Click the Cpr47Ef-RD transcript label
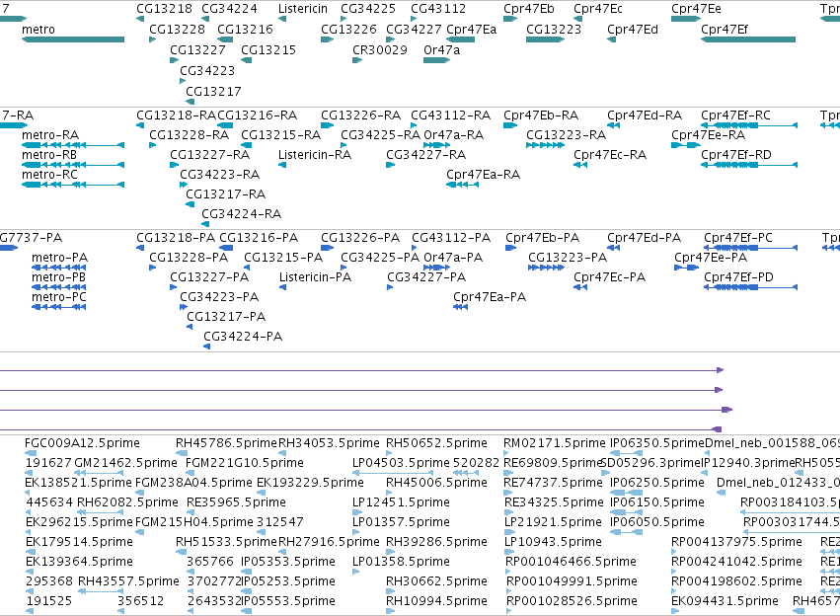Screen dimensions: 840x616 (x=736, y=155)
